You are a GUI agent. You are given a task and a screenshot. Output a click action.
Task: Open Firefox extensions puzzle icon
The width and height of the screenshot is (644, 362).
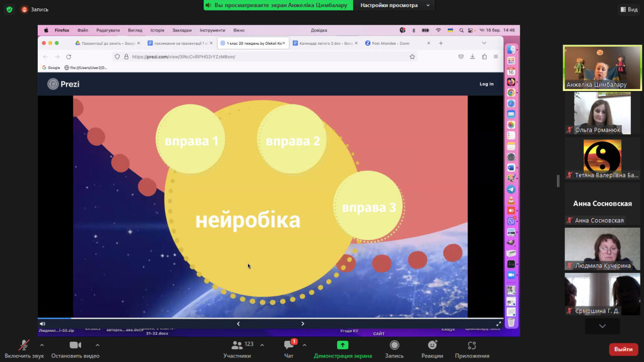pyautogui.click(x=484, y=57)
